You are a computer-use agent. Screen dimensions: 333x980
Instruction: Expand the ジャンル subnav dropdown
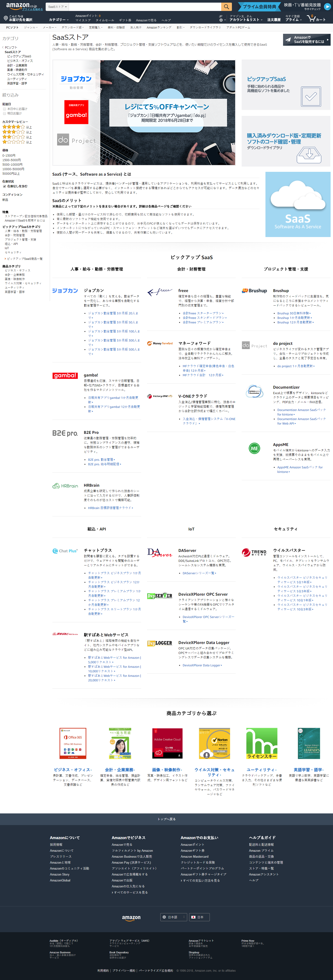(x=30, y=27)
